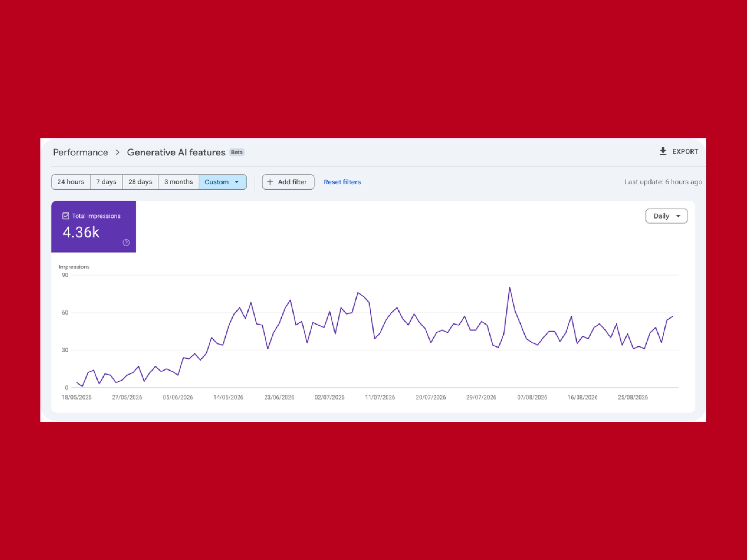Open the Custom date range dropdown

click(223, 182)
